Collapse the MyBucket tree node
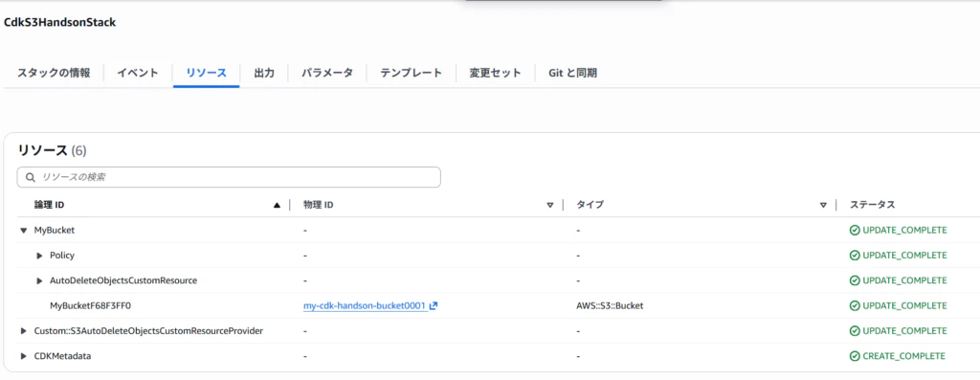Viewport: 980px width, 380px height. [23, 230]
